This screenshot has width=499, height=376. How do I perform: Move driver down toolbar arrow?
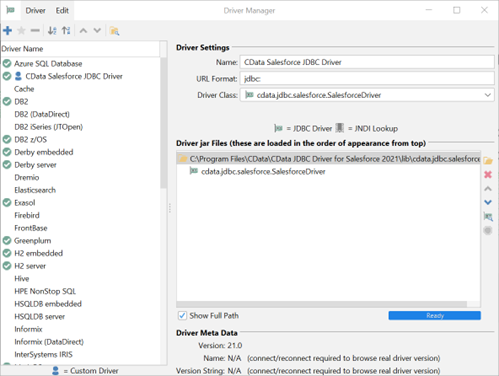point(97,31)
